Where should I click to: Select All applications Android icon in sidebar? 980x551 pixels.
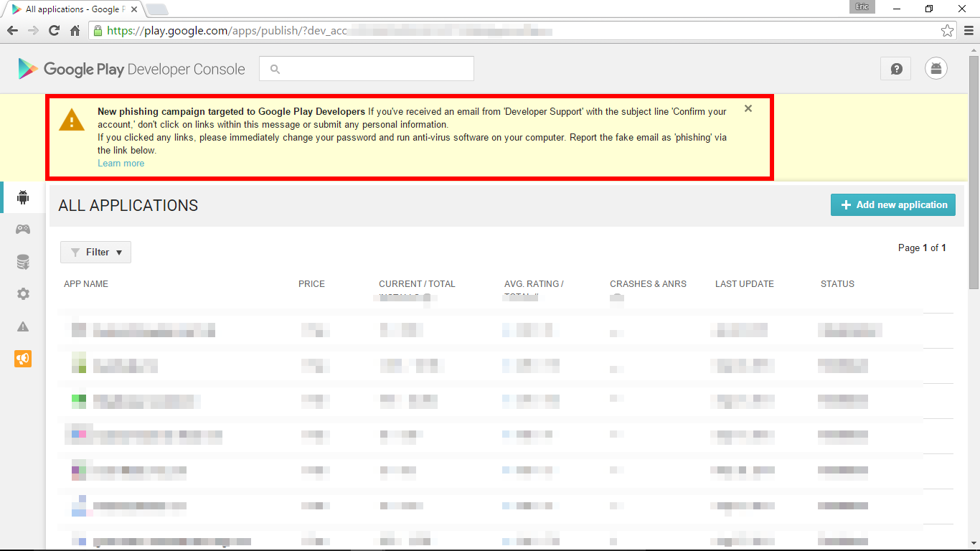pyautogui.click(x=23, y=197)
